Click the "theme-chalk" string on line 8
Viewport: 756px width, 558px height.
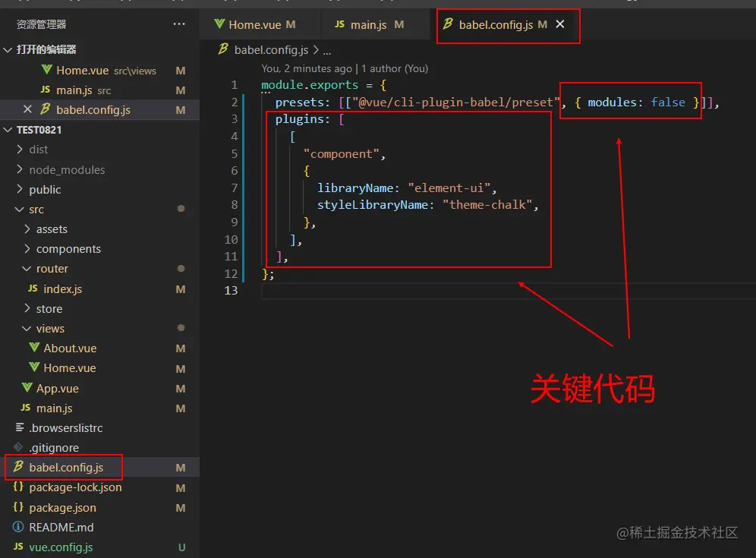pos(487,205)
